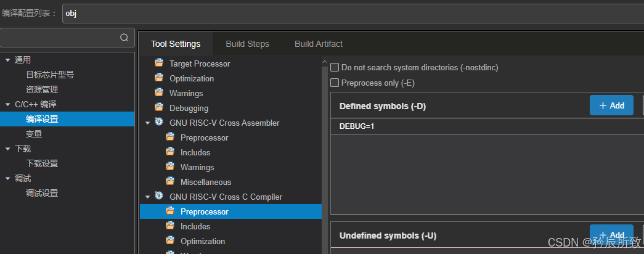The height and width of the screenshot is (254, 644).
Task: Add a new undefined symbol (-U)
Action: (x=611, y=235)
